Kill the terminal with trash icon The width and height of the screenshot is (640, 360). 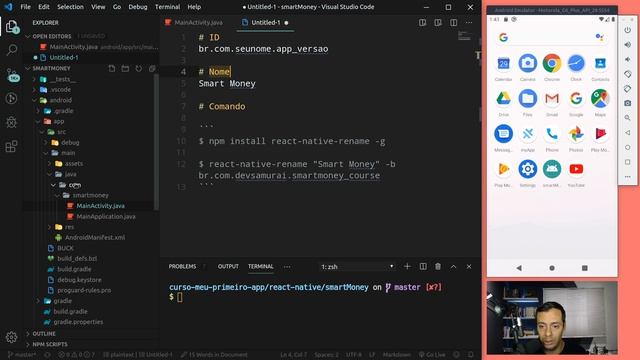click(x=438, y=267)
